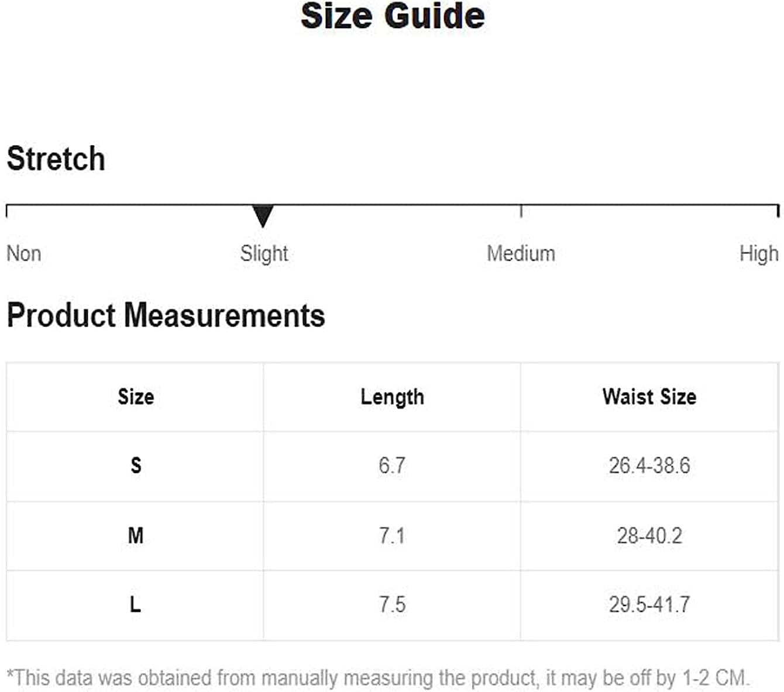Click the 26.4-38.6 waist size cell

pos(649,466)
